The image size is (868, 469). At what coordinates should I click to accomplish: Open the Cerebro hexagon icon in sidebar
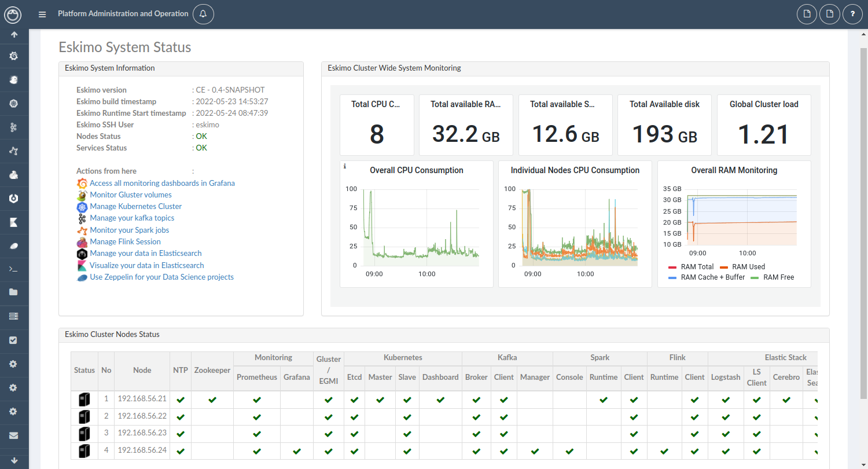[x=14, y=199]
